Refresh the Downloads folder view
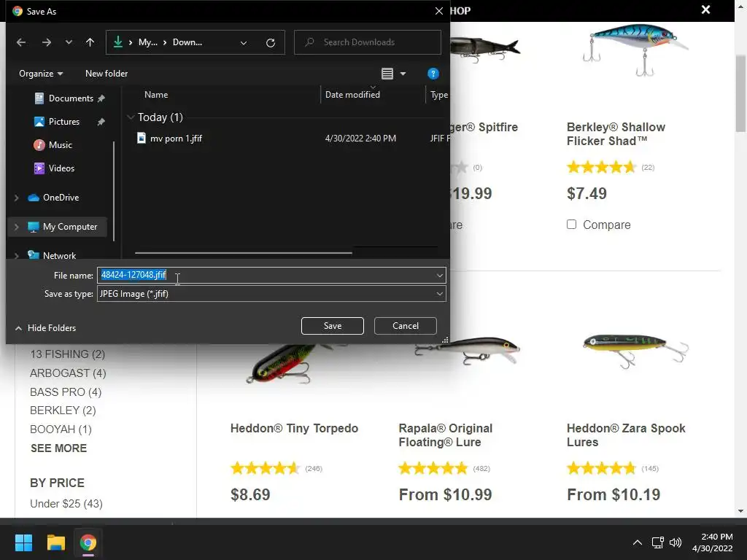This screenshot has width=747, height=560. (x=271, y=42)
